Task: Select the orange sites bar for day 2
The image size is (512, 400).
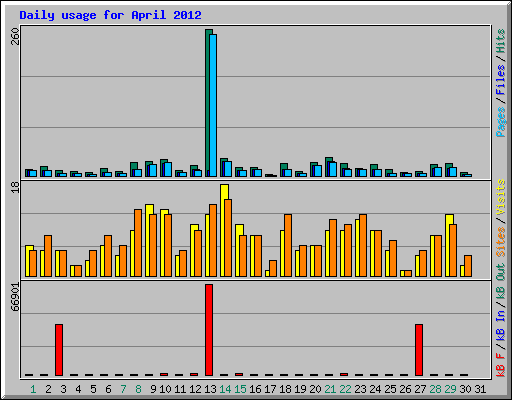Action: coord(48,256)
